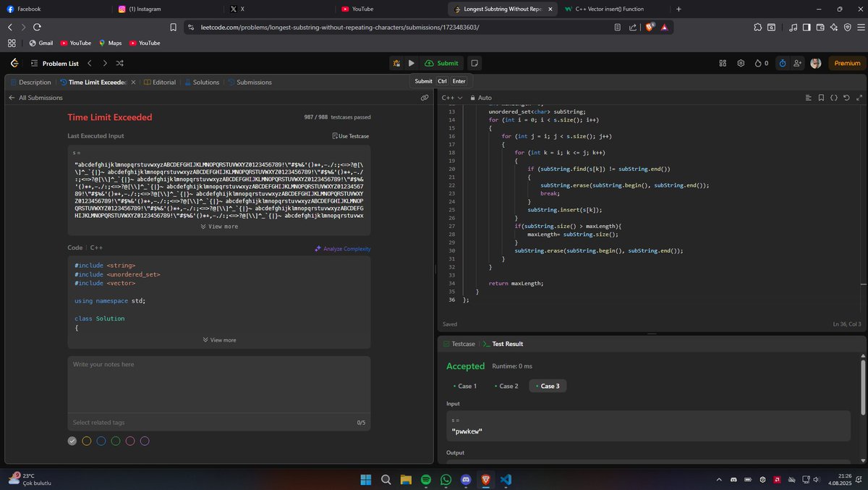868x490 pixels.
Task: Open the layout grid icon
Action: pyautogui.click(x=723, y=63)
